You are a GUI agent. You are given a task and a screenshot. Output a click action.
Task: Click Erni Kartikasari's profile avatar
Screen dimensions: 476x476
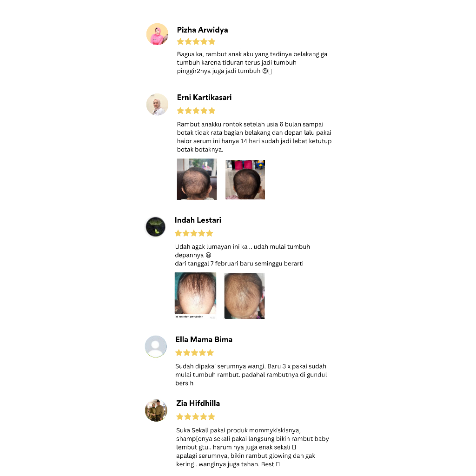point(157,105)
